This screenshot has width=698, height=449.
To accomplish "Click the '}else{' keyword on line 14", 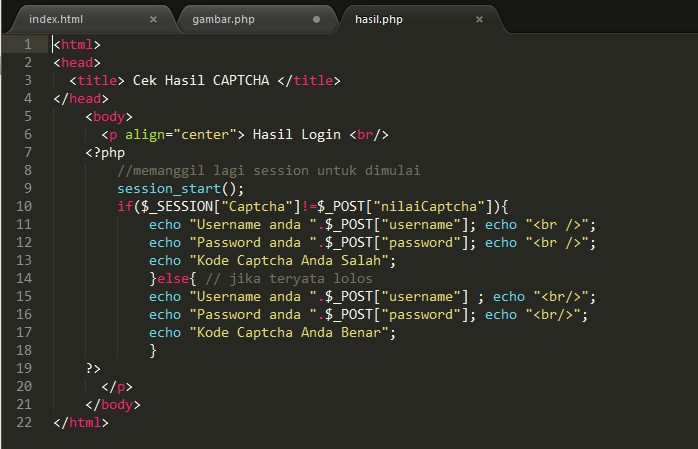I will pos(173,279).
